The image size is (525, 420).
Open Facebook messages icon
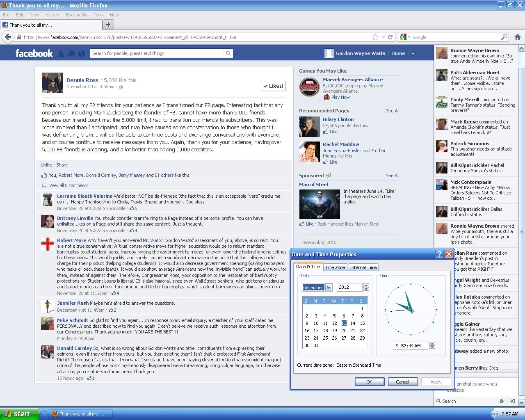pos(71,53)
